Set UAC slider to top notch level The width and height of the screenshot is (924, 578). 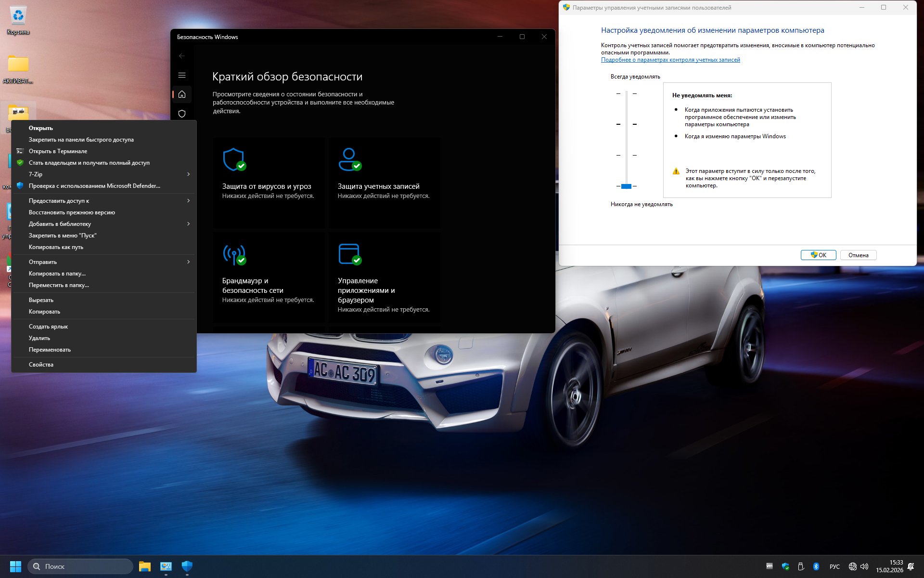coord(627,93)
